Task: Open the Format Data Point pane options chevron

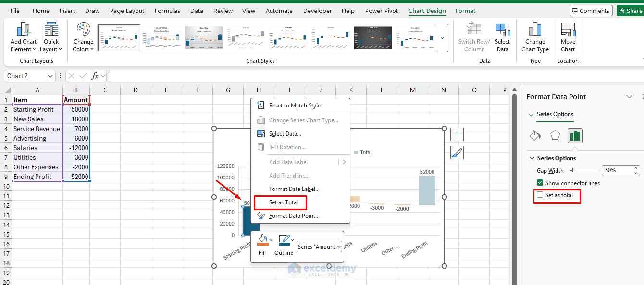Action: pos(629,96)
